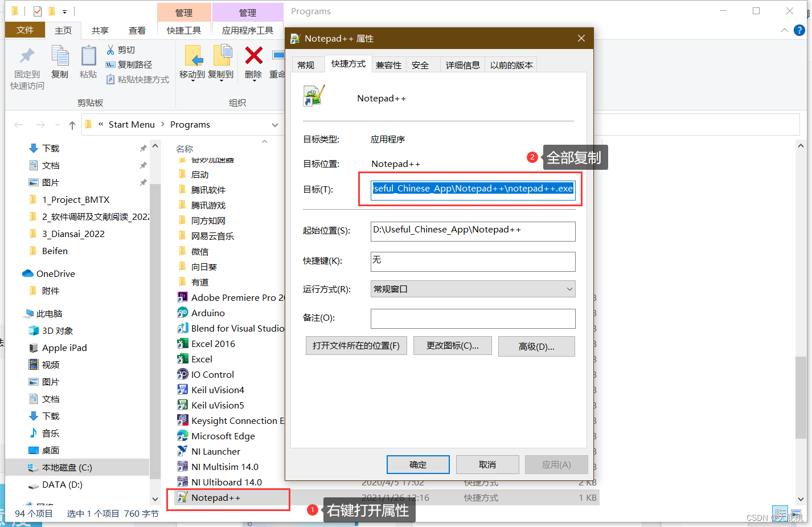Click the Copy to icon
Viewport: 812px width, 527px height.
coord(222,56)
